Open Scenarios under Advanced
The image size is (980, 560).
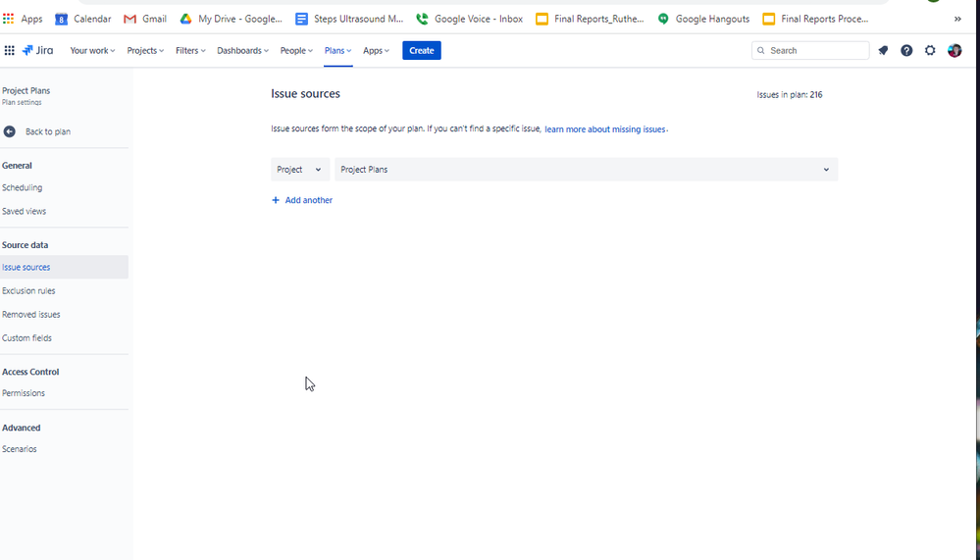[19, 449]
